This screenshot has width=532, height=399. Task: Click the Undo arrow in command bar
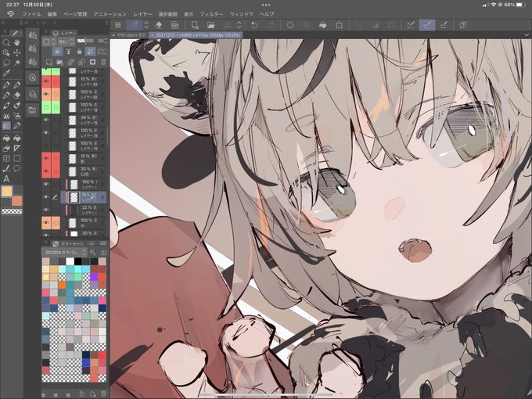(254, 25)
